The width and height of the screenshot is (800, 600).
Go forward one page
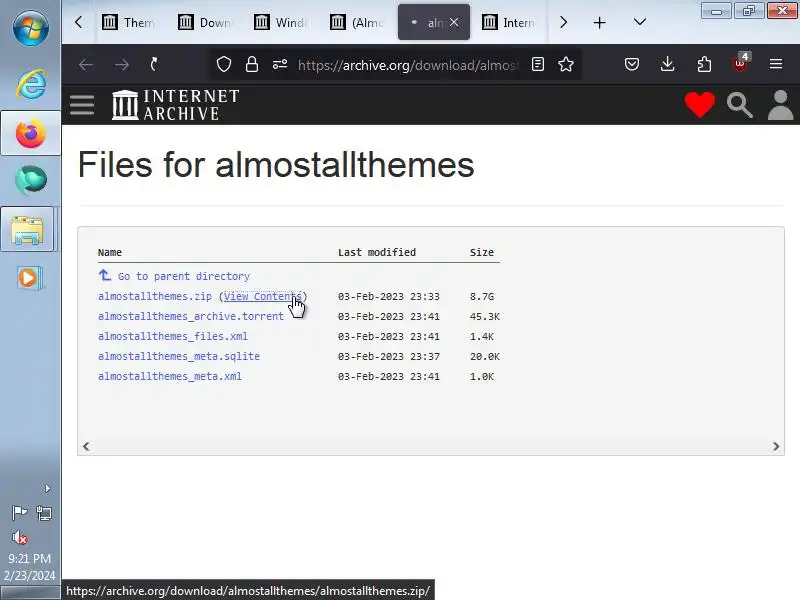coord(121,65)
